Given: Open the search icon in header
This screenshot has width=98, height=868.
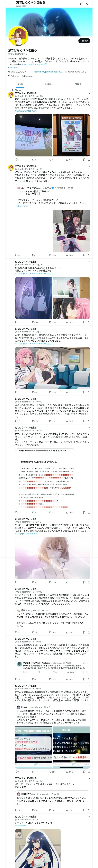Looking at the screenshot, I should pos(88,4).
